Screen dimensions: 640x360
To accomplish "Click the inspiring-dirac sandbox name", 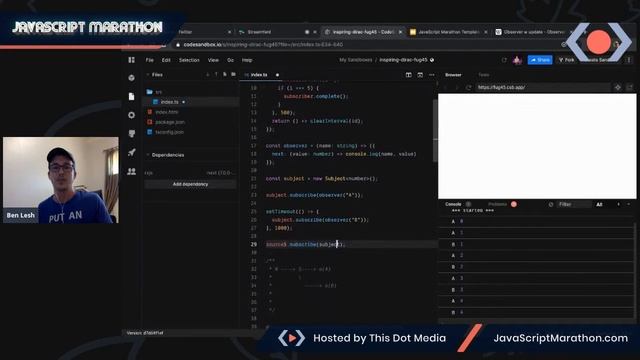I will 403,60.
